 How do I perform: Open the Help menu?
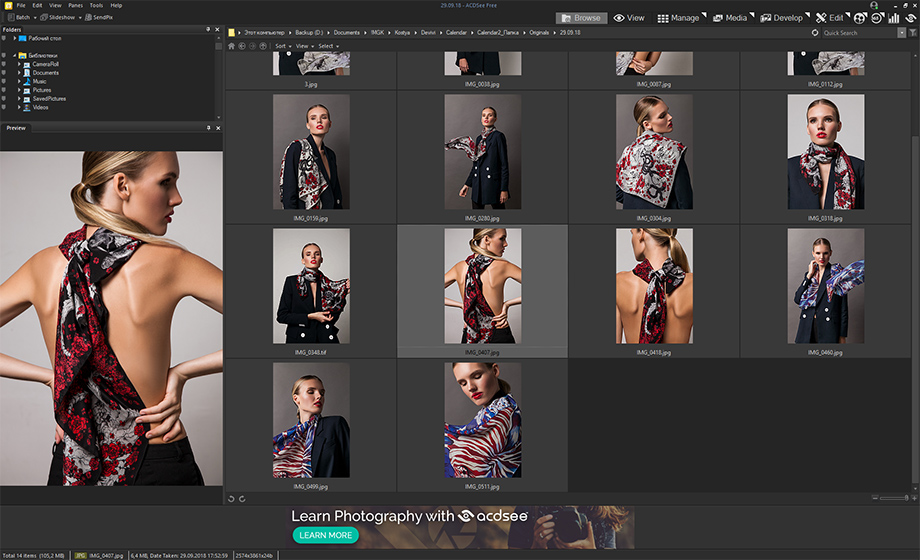click(x=116, y=5)
